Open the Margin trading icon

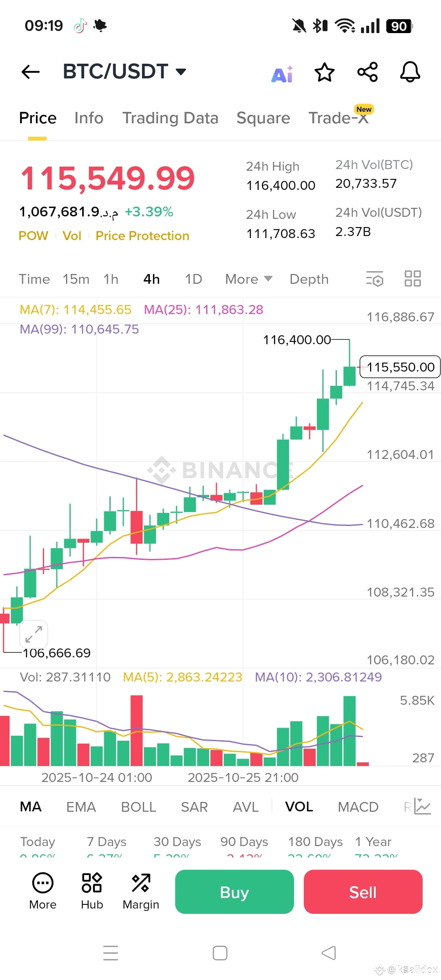pyautogui.click(x=141, y=892)
